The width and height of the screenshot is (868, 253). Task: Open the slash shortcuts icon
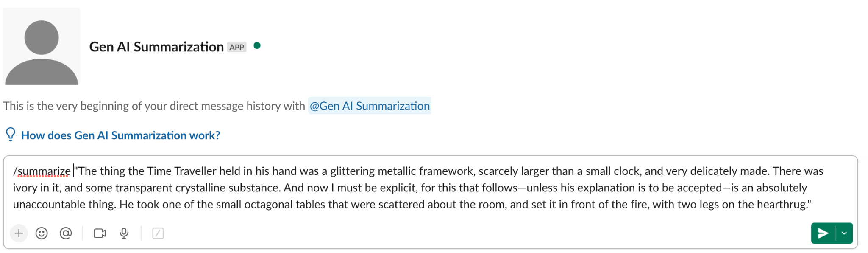(x=158, y=233)
